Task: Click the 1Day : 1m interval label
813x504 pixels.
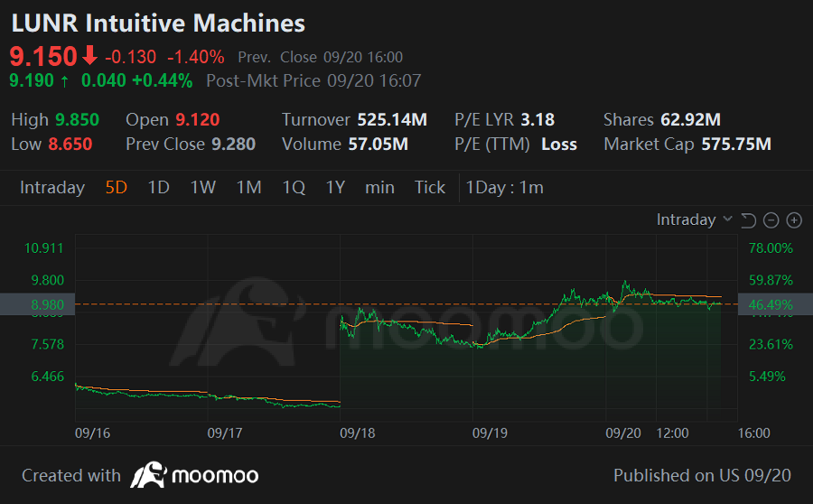Action: 504,187
